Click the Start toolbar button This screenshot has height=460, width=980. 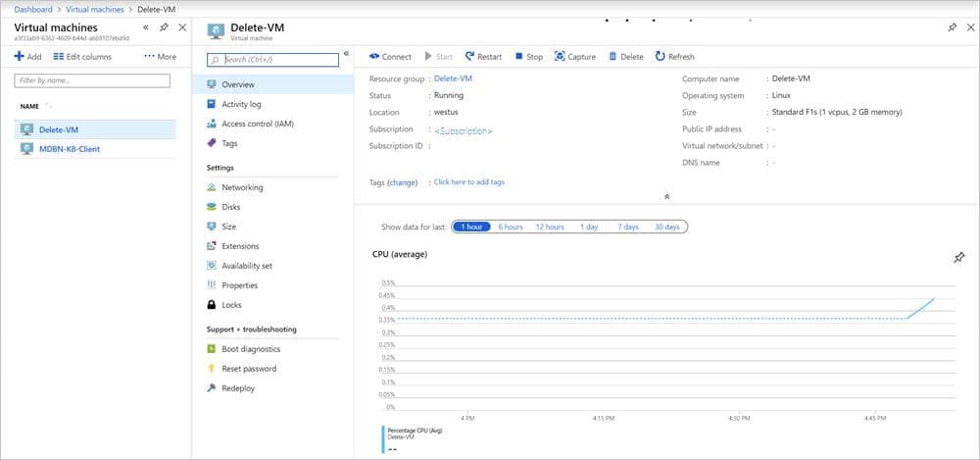pos(438,56)
